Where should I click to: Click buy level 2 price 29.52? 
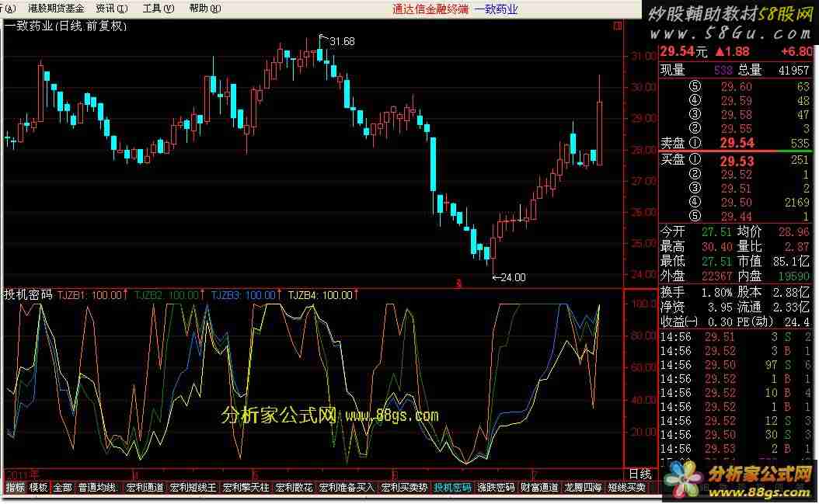click(737, 175)
